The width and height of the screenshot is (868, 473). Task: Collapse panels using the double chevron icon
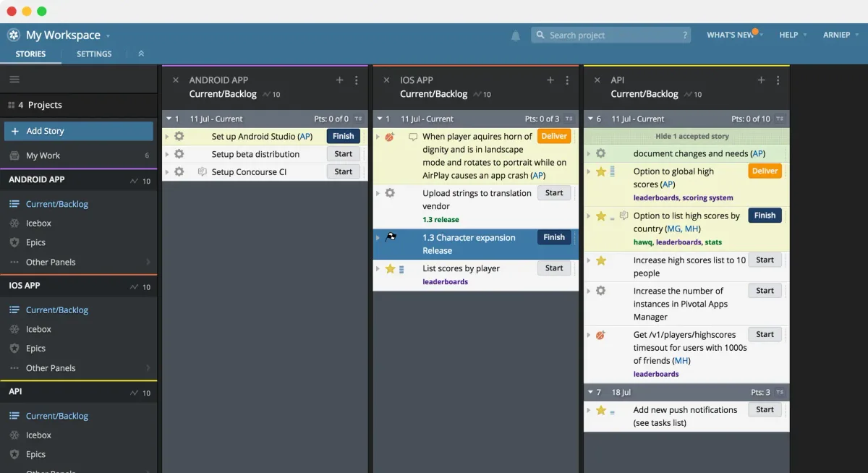point(140,54)
